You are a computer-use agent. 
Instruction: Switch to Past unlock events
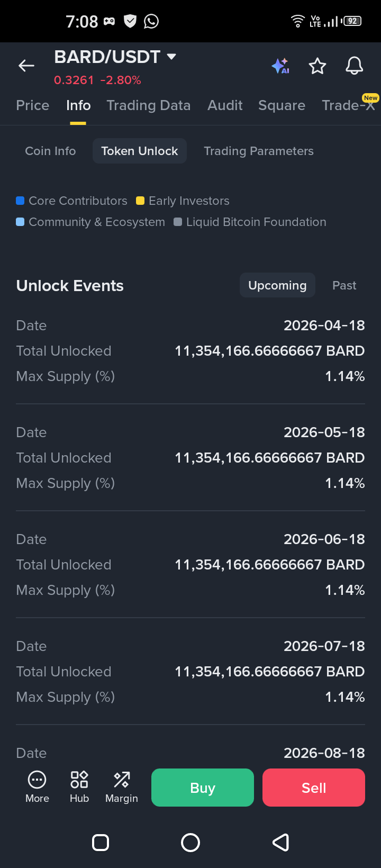(x=344, y=285)
